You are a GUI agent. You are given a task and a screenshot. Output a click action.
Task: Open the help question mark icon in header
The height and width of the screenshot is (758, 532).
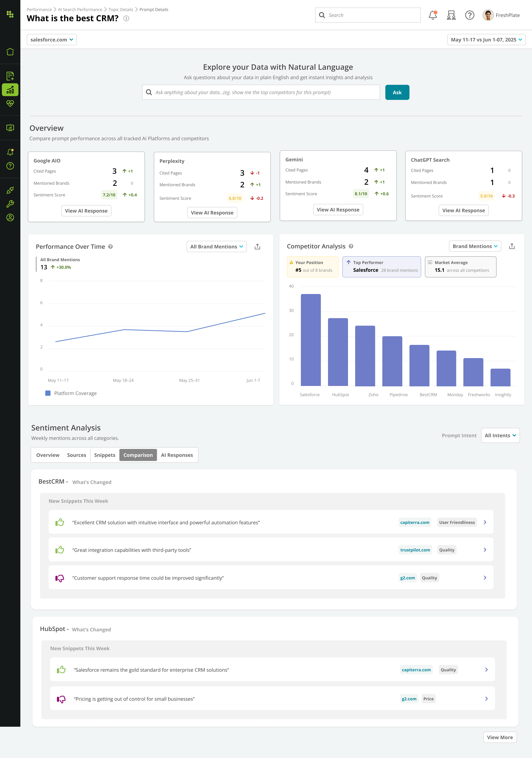(469, 15)
